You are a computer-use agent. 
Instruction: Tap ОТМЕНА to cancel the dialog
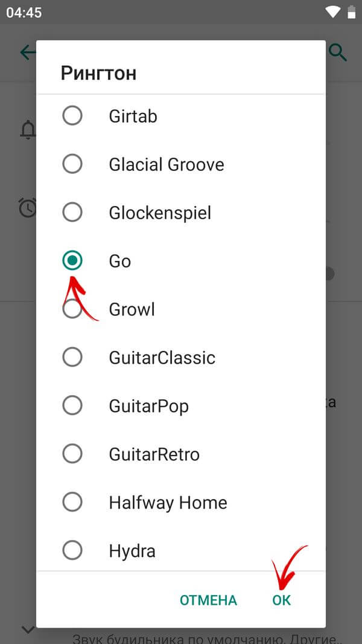point(208,600)
